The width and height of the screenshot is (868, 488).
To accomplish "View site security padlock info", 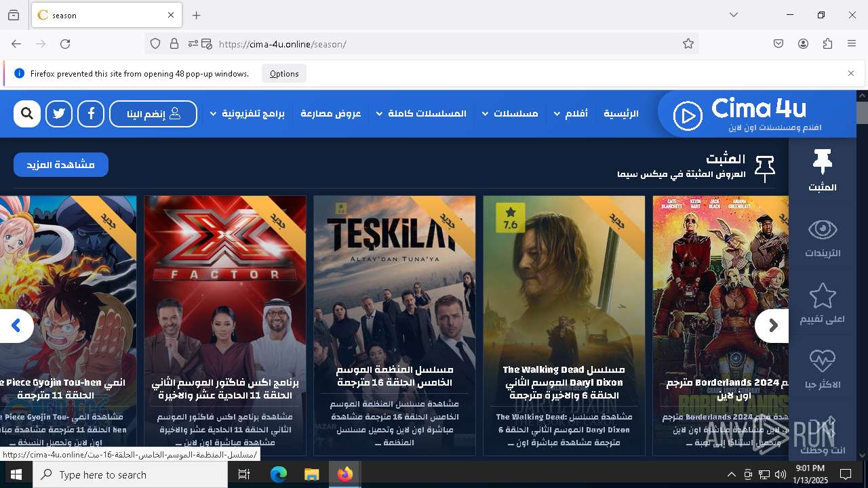I will click(x=174, y=44).
